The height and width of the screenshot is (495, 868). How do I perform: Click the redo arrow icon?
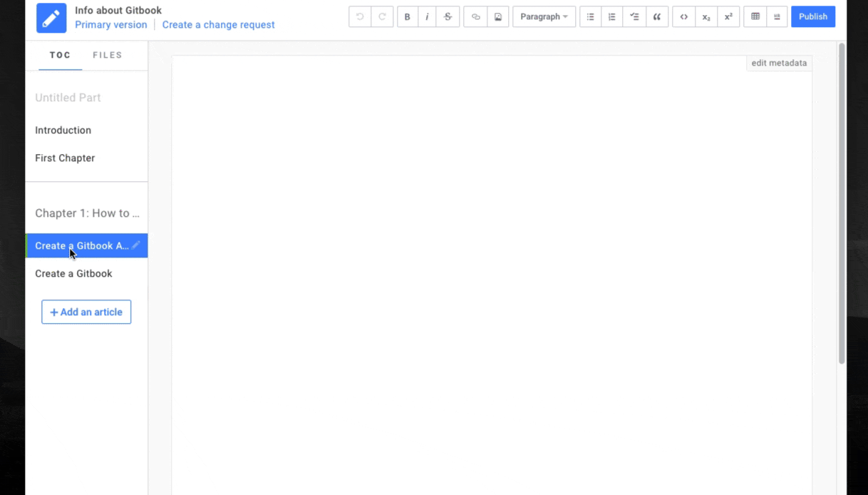click(x=382, y=16)
